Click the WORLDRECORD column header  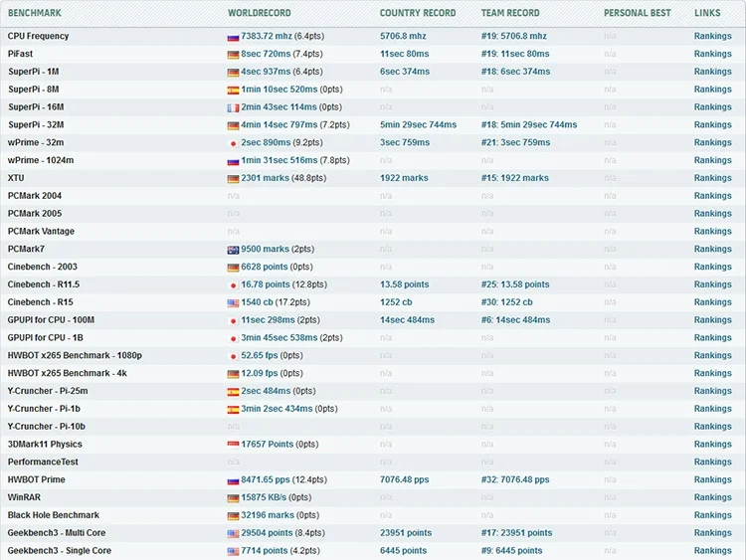[x=260, y=13]
